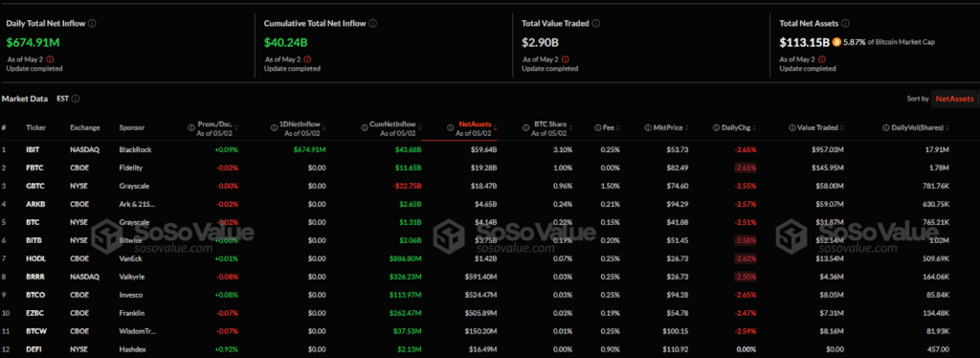Screen dimensions: 980x358
Task: Click the info icon next to Market Data EST
Action: coord(76,99)
